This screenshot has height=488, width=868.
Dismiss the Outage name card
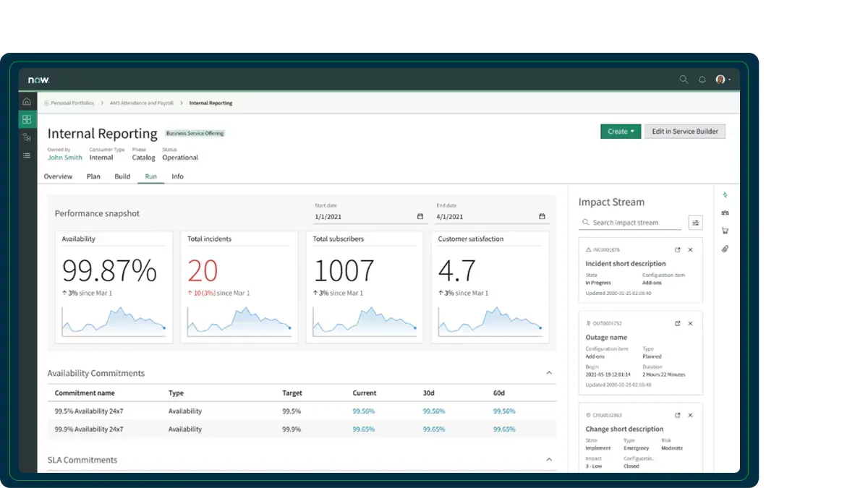[690, 324]
